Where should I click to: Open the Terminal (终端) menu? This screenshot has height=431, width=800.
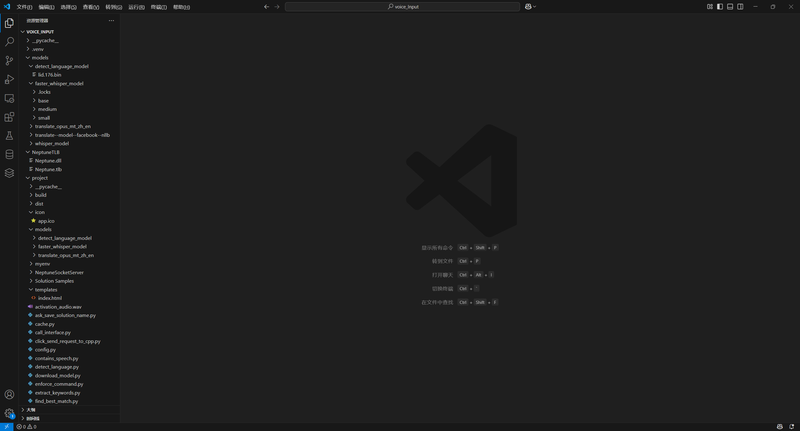tap(159, 7)
